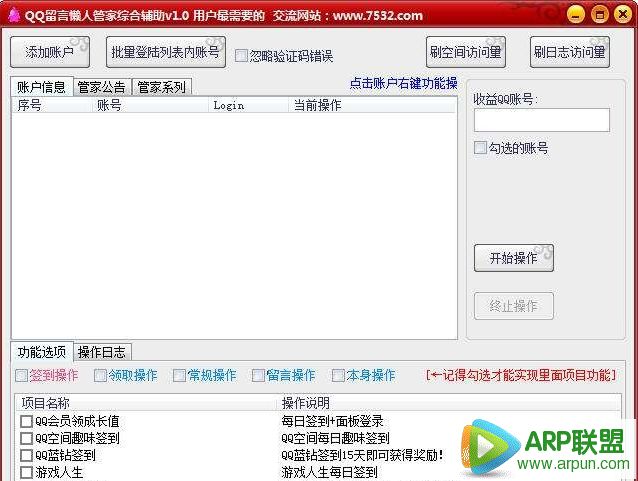
Task: Enable the 本身操作 checkbox
Action: tap(338, 375)
